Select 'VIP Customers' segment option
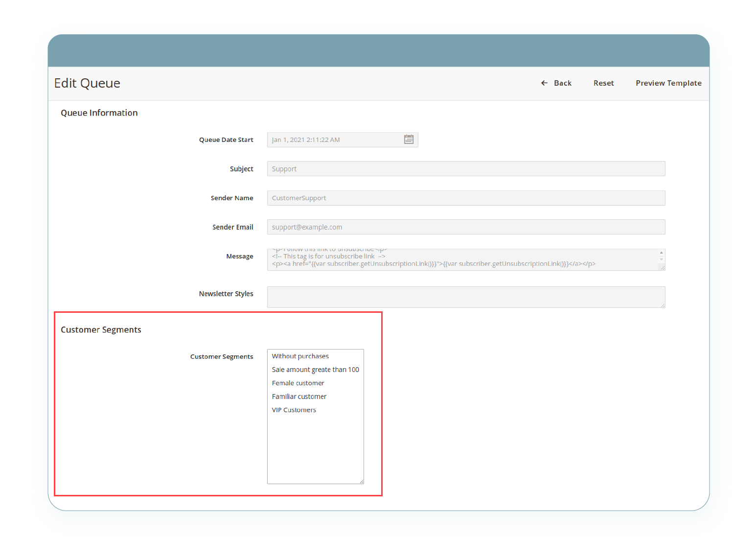 click(x=294, y=410)
